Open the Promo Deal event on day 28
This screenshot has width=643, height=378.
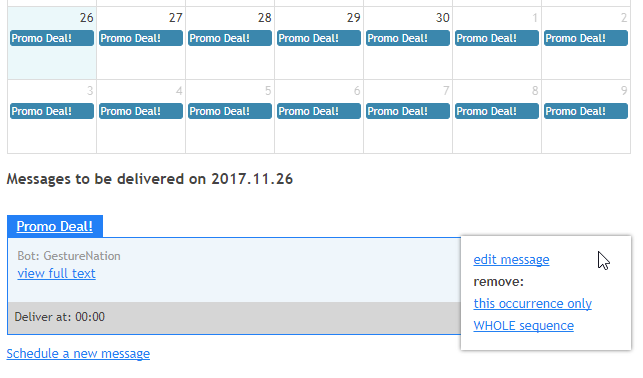[230, 38]
